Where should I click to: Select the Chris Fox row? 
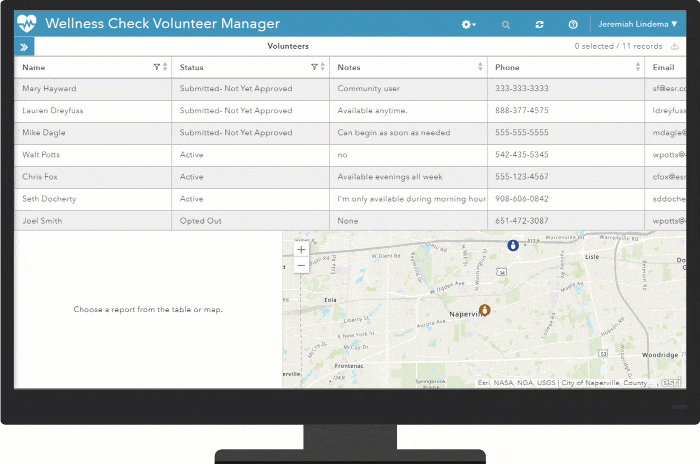(x=350, y=177)
